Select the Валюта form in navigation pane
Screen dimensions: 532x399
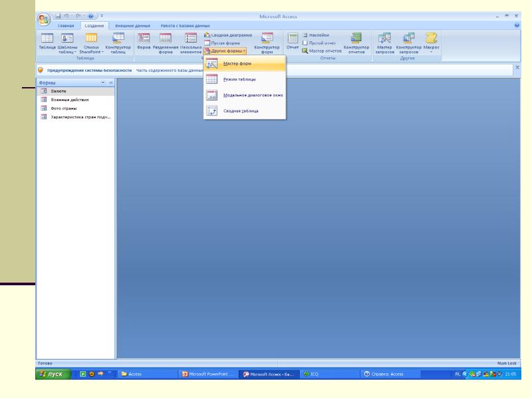(76, 91)
